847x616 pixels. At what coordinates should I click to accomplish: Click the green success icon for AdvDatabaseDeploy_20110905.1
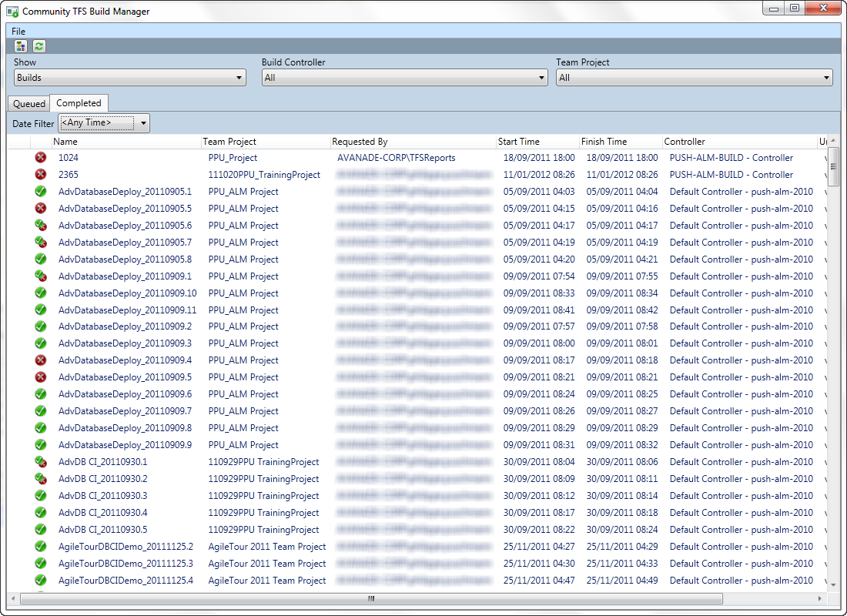[41, 191]
